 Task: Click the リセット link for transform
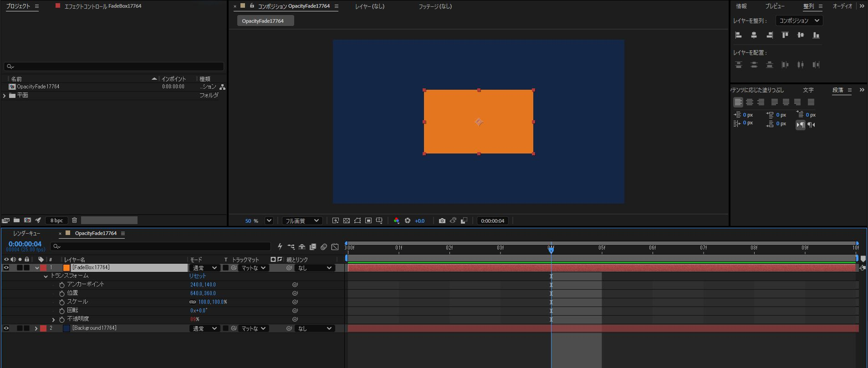tap(198, 276)
